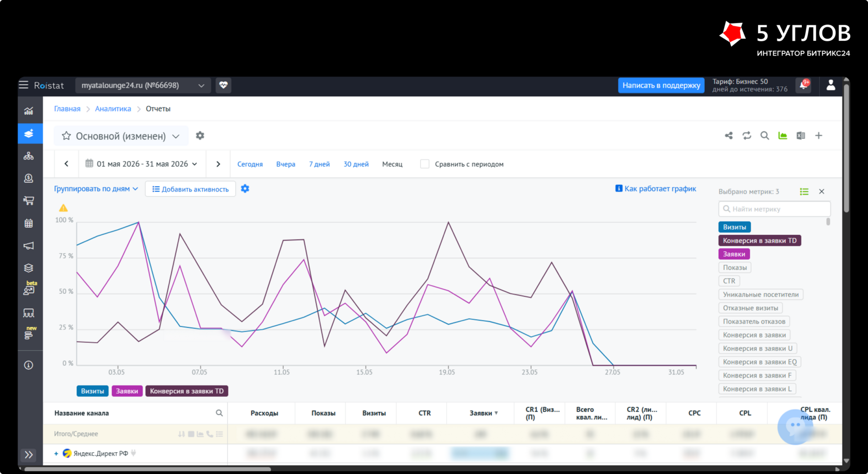Open Как работает график link
The height and width of the screenshot is (474, 868).
click(x=656, y=188)
